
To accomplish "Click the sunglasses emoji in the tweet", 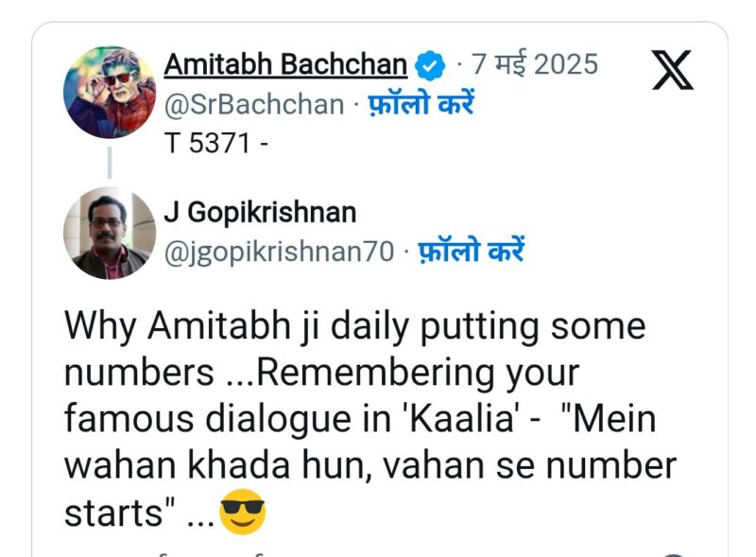I will point(243,512).
